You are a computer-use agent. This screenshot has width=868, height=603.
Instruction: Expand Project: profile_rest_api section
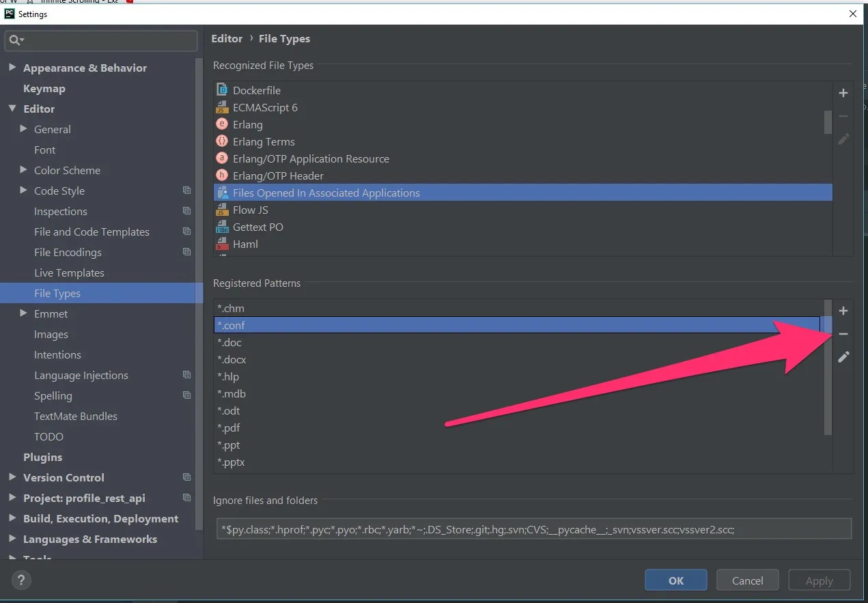[x=12, y=498]
